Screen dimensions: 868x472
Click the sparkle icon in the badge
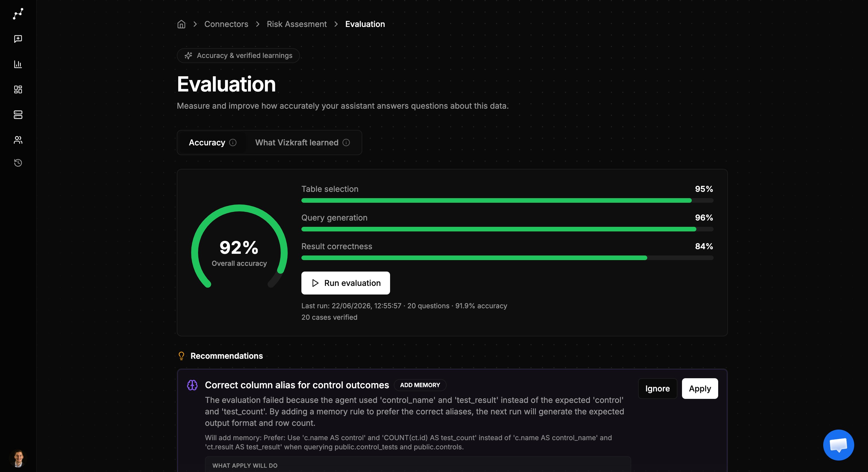188,56
